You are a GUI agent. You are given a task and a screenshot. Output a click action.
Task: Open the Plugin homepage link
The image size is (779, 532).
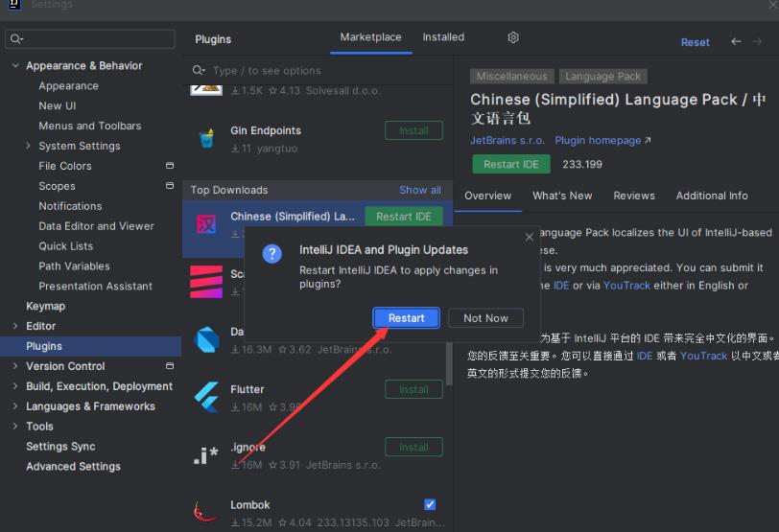coord(602,141)
